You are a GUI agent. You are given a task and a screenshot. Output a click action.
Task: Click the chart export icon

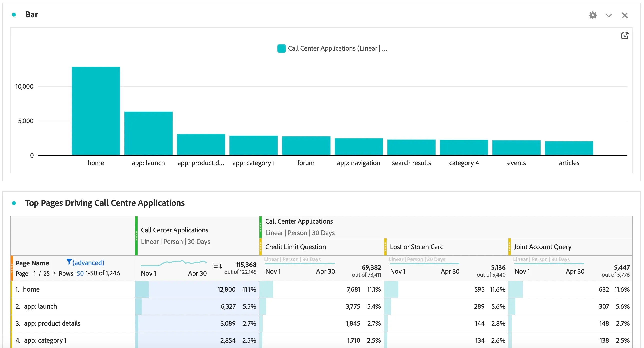pyautogui.click(x=625, y=36)
